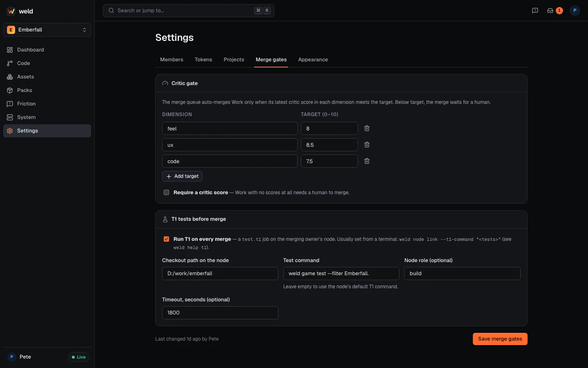
Task: Switch to the Members tab
Action: (x=171, y=60)
